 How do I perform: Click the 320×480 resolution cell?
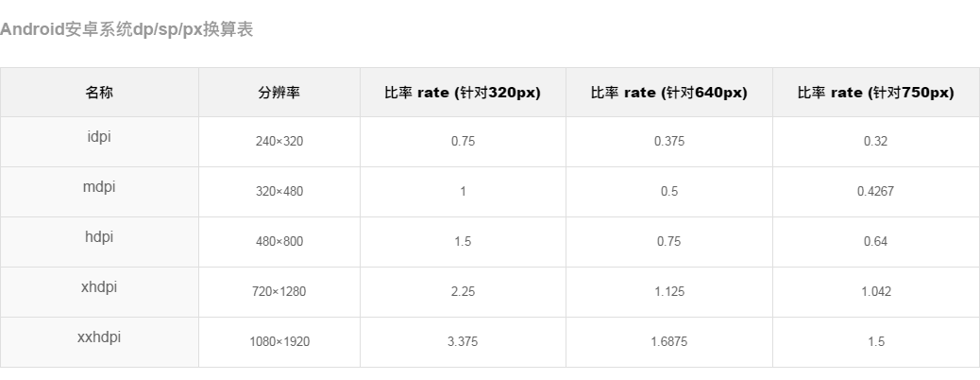[279, 192]
